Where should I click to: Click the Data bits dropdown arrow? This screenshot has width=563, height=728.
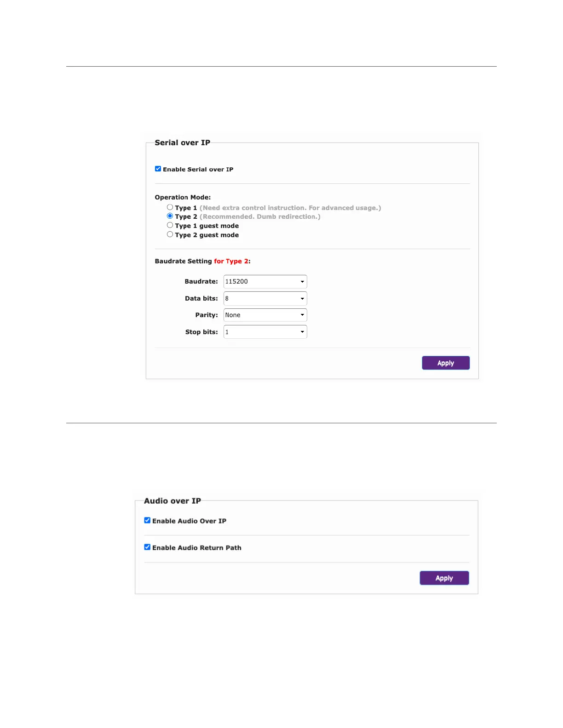coord(302,299)
